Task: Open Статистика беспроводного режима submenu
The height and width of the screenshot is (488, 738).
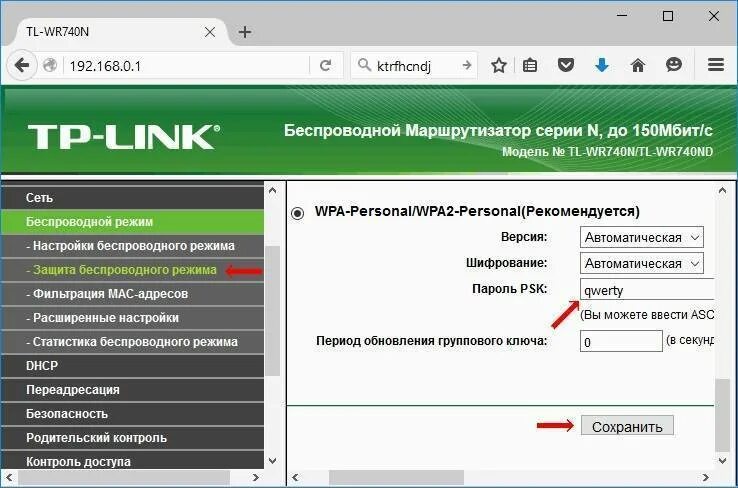Action: pyautogui.click(x=132, y=342)
